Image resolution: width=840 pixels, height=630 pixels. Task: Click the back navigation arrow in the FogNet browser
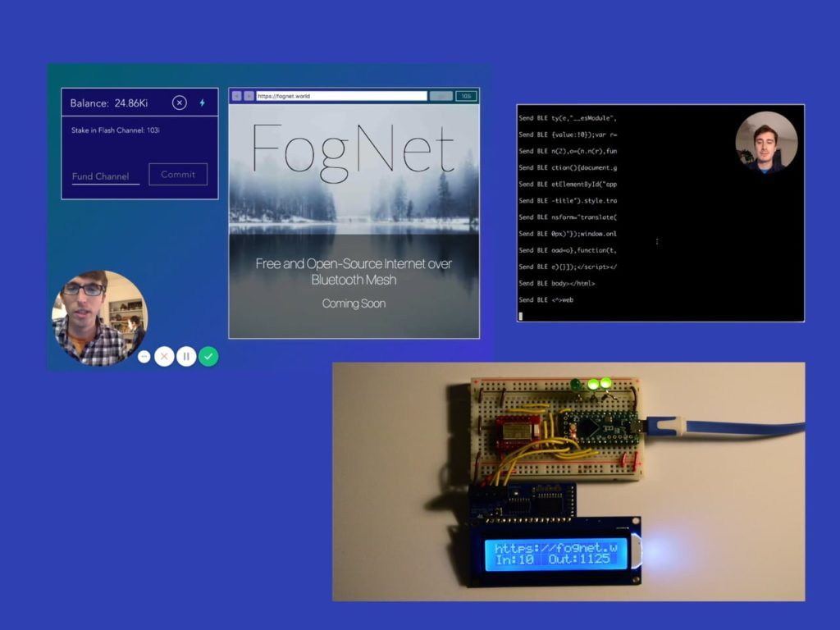point(237,96)
